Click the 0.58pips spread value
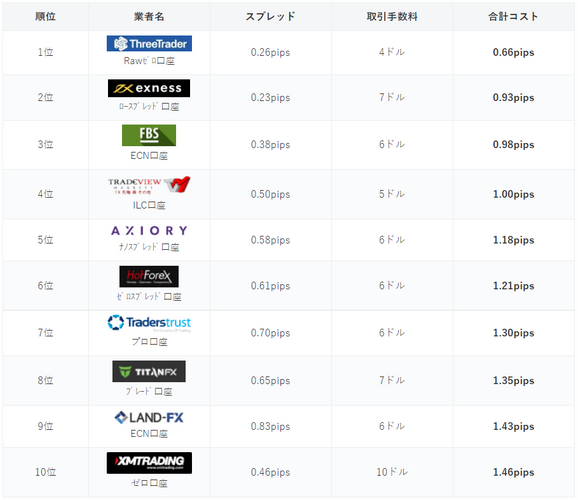 tap(271, 240)
